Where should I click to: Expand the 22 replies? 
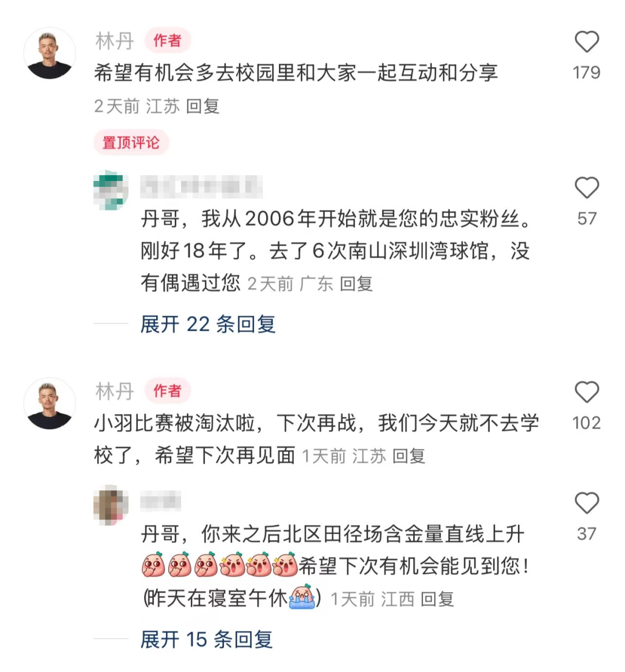click(208, 324)
